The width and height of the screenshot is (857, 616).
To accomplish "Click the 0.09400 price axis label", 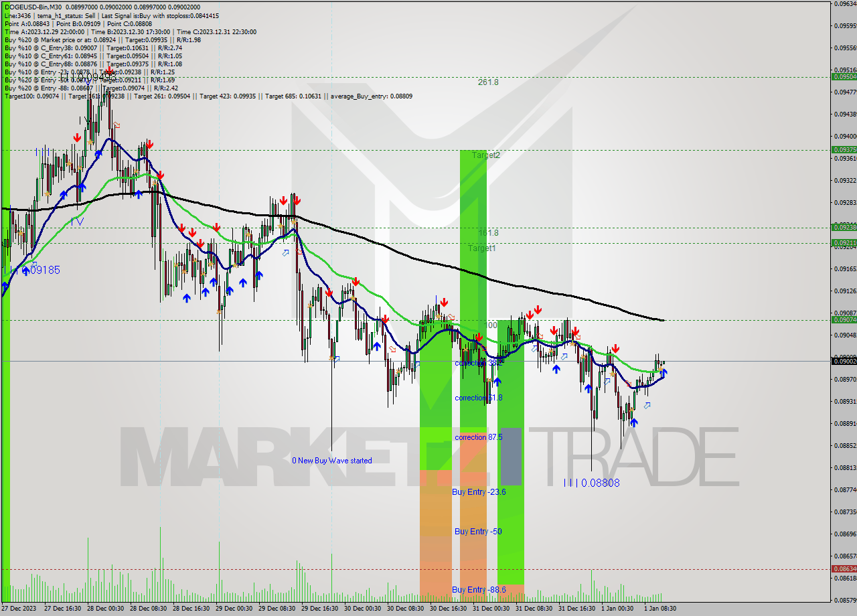I will (845, 136).
